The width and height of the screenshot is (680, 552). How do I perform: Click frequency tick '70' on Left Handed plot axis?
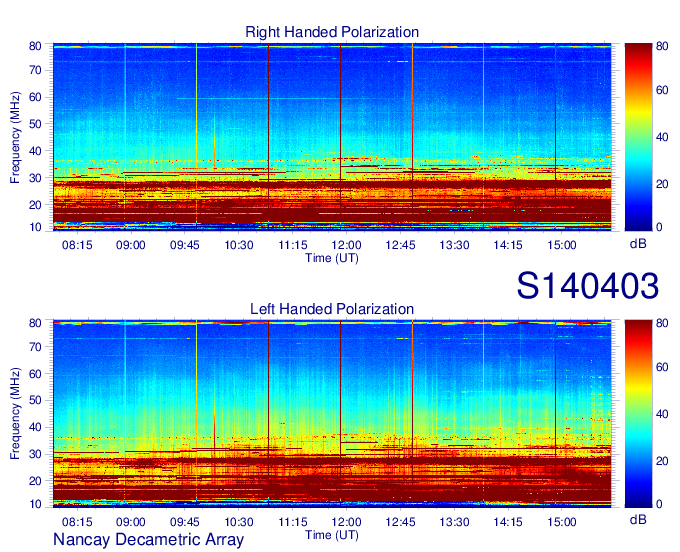pyautogui.click(x=35, y=347)
